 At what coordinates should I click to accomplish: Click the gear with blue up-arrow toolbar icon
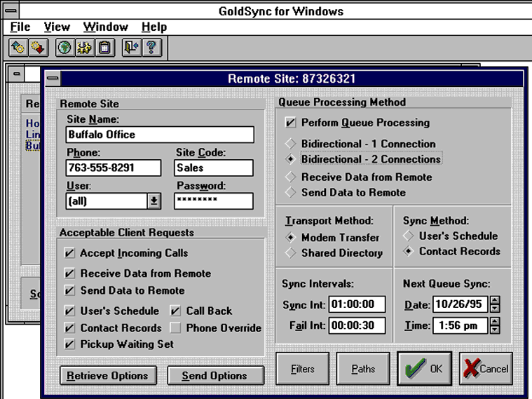coord(18,47)
